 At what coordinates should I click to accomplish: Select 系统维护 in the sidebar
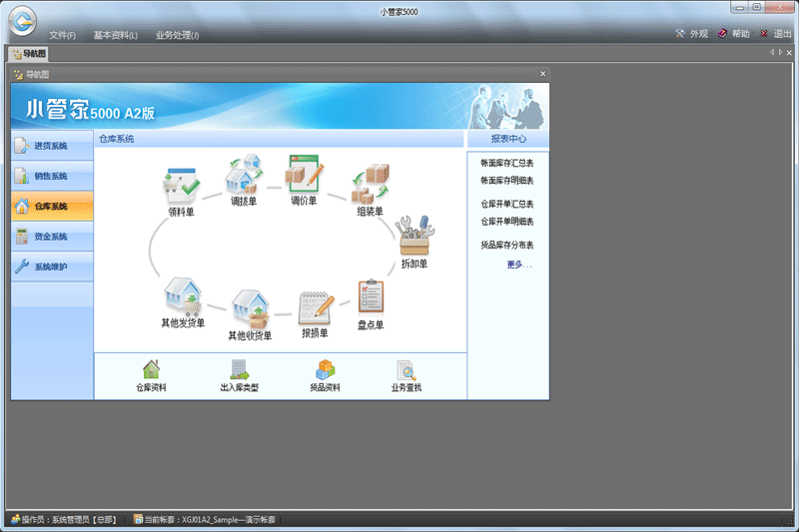(52, 266)
